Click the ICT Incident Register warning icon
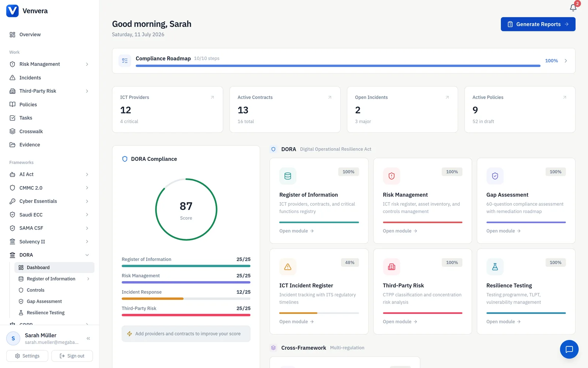The image size is (588, 368). 288,267
